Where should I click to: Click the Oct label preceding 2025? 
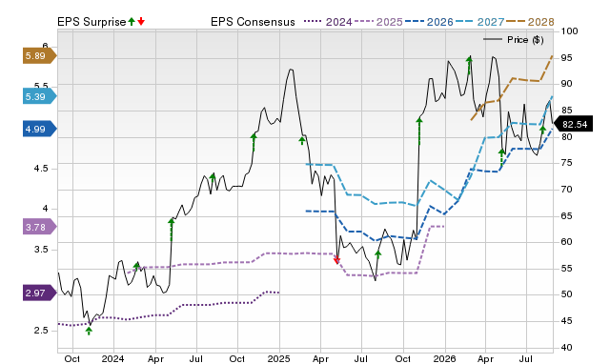click(237, 358)
